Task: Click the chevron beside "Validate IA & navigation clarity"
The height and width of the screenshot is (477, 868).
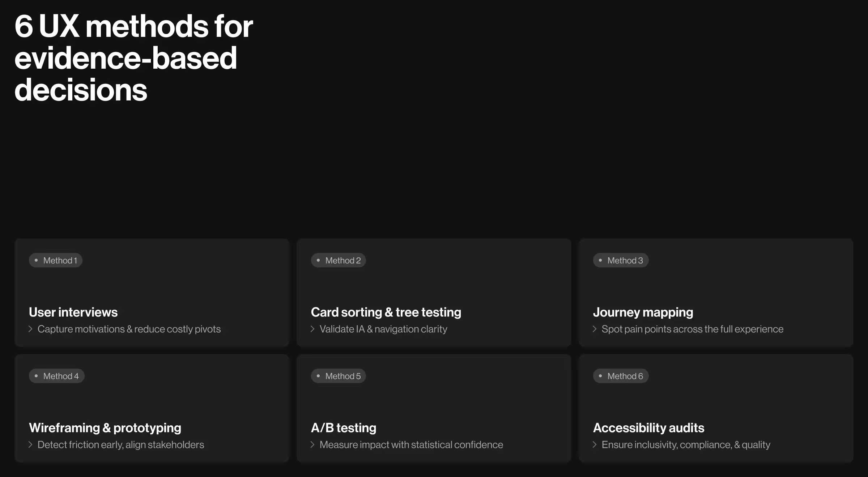Action: coord(312,329)
